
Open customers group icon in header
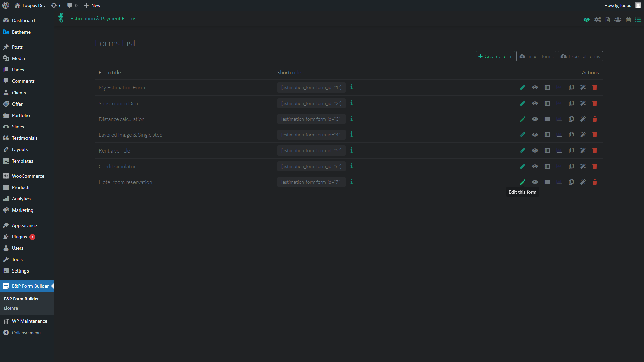pyautogui.click(x=618, y=20)
